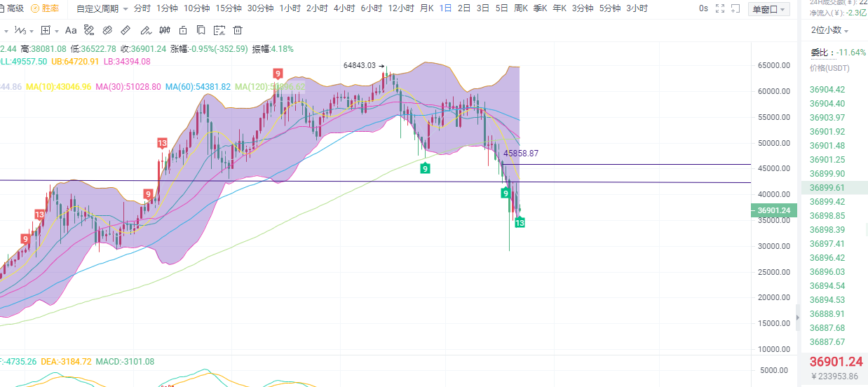Click the red 13 marker near 50000
Viewport: 868px width, 387px height.
162,143
